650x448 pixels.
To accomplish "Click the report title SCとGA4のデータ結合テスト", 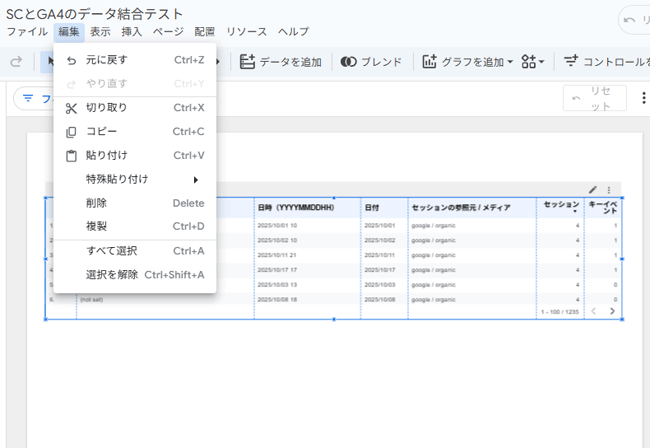I will 95,14.
